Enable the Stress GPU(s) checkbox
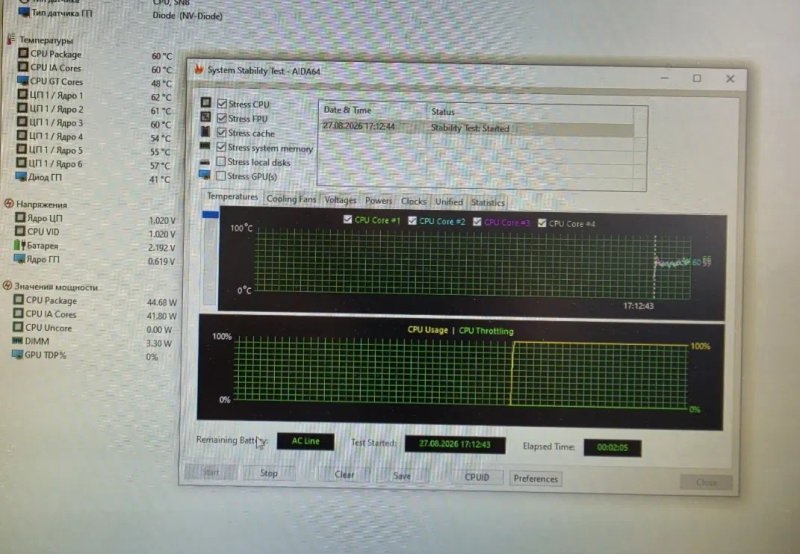This screenshot has height=554, width=800. (221, 175)
